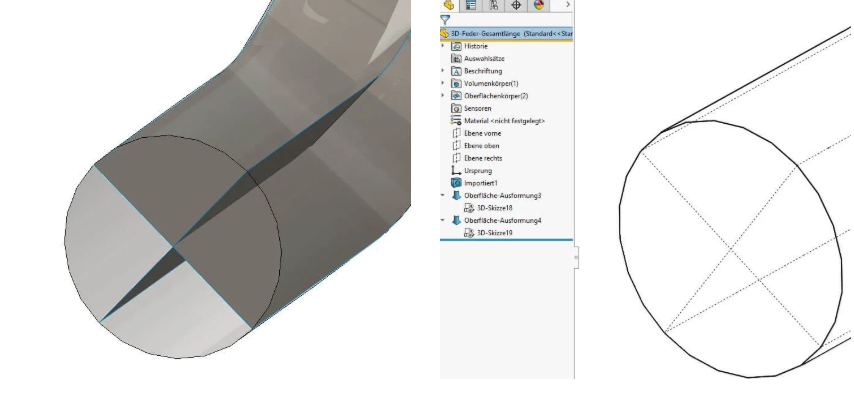This screenshot has height=396, width=854.
Task: Expand the Beschriftung node
Action: pyautogui.click(x=443, y=71)
